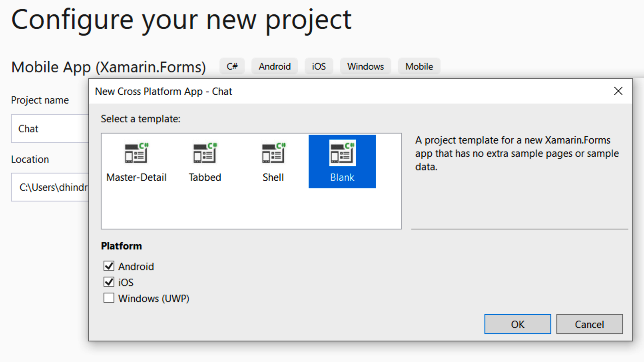Screen dimensions: 644x362
Task: Click the template description text
Action: coord(517,153)
